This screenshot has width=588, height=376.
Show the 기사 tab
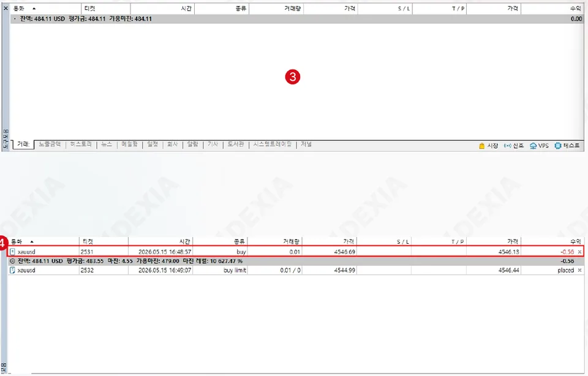pyautogui.click(x=213, y=145)
